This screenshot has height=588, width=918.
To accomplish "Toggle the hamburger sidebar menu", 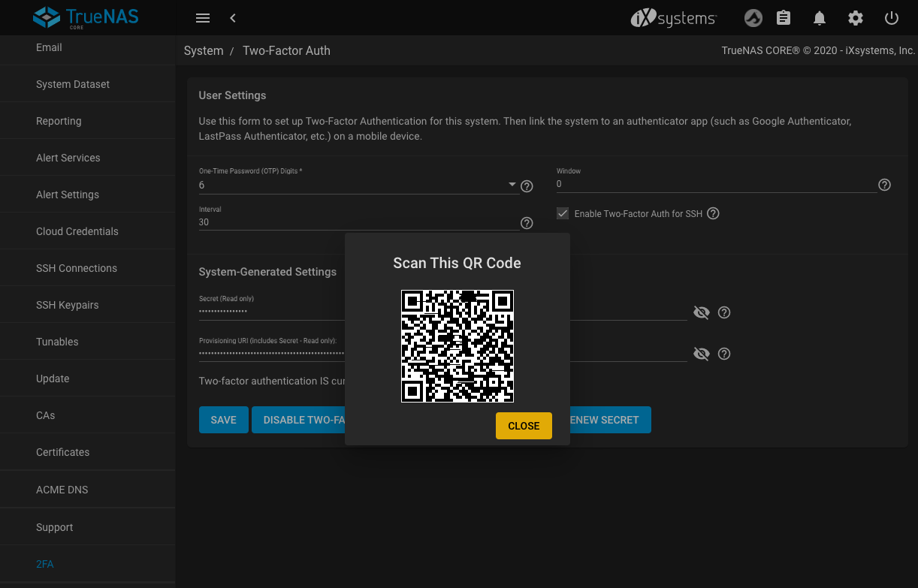I will coord(202,18).
